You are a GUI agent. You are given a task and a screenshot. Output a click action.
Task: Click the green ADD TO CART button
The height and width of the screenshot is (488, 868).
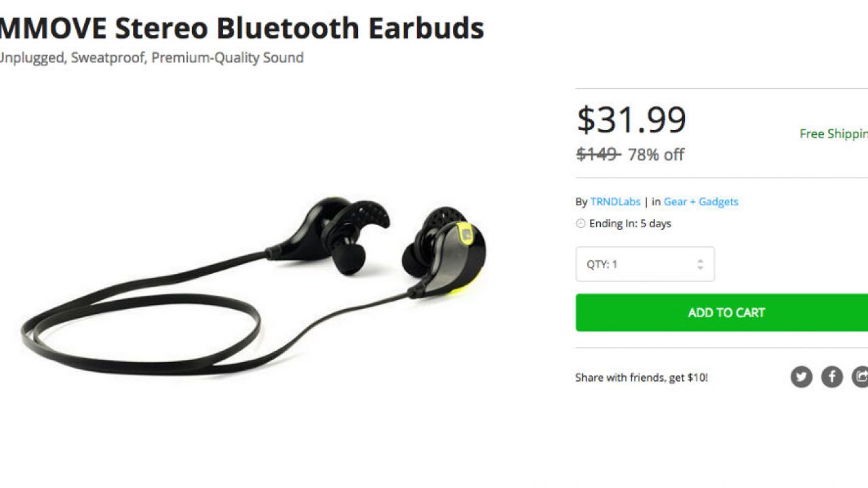722,312
